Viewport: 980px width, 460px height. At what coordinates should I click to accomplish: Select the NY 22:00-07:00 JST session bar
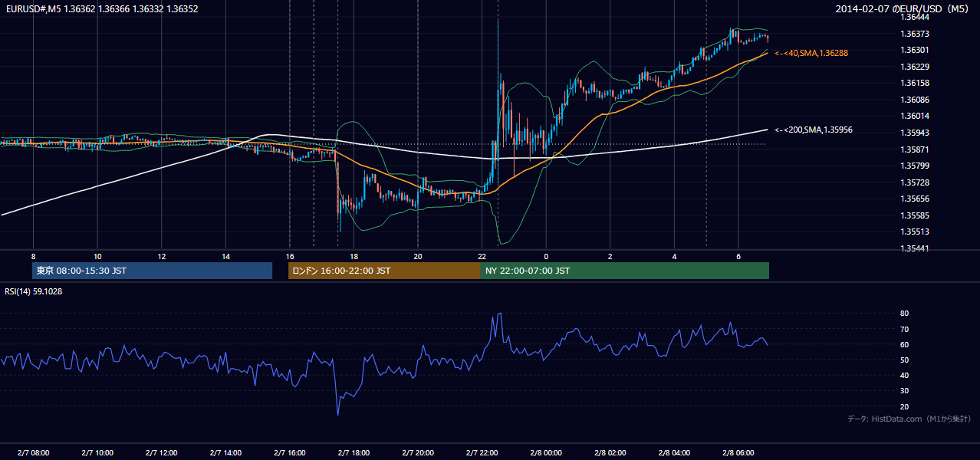[625, 271]
